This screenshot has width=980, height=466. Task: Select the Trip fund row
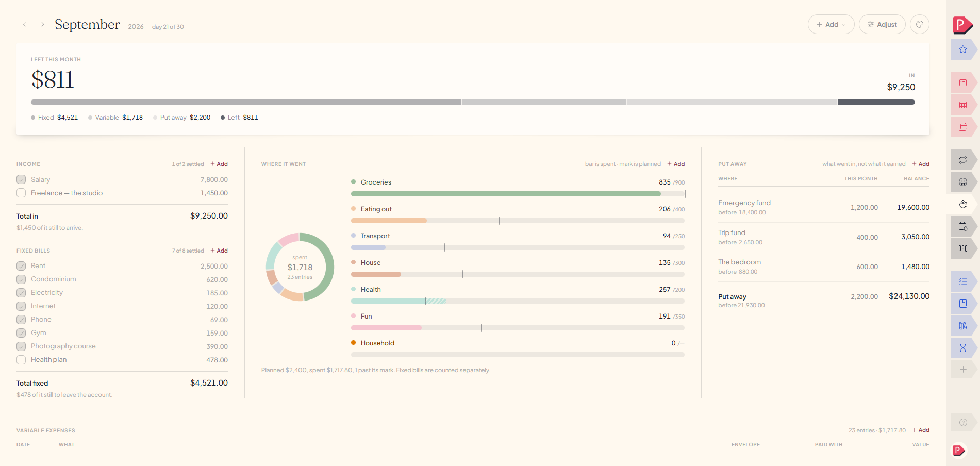coord(824,237)
